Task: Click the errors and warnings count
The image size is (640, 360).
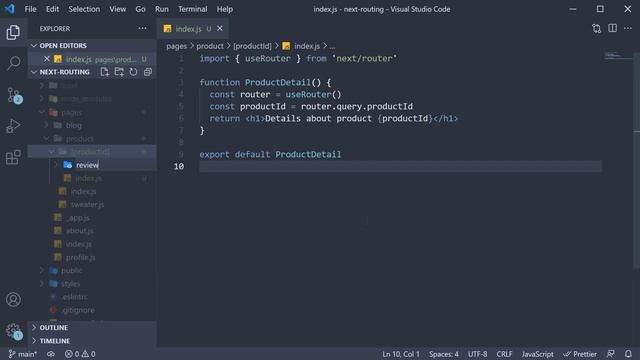Action: [80, 354]
